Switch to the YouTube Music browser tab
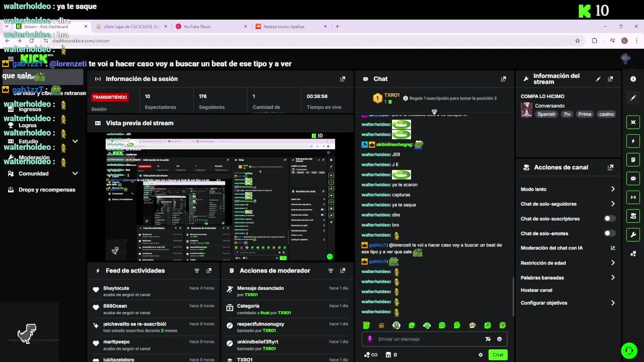Image resolution: width=644 pixels, height=362 pixels. click(x=211, y=26)
